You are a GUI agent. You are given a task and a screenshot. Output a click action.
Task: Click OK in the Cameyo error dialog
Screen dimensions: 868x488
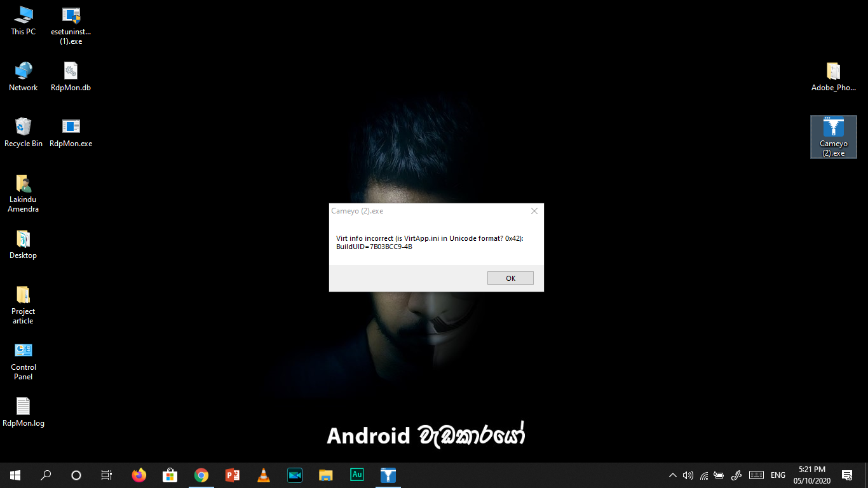point(510,278)
